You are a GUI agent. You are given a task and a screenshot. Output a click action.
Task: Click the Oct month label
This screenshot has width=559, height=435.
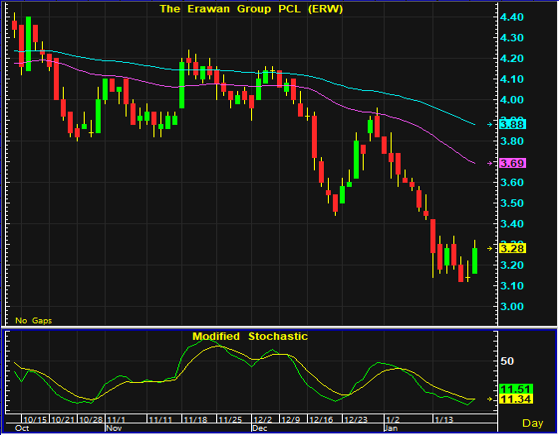pyautogui.click(x=22, y=428)
